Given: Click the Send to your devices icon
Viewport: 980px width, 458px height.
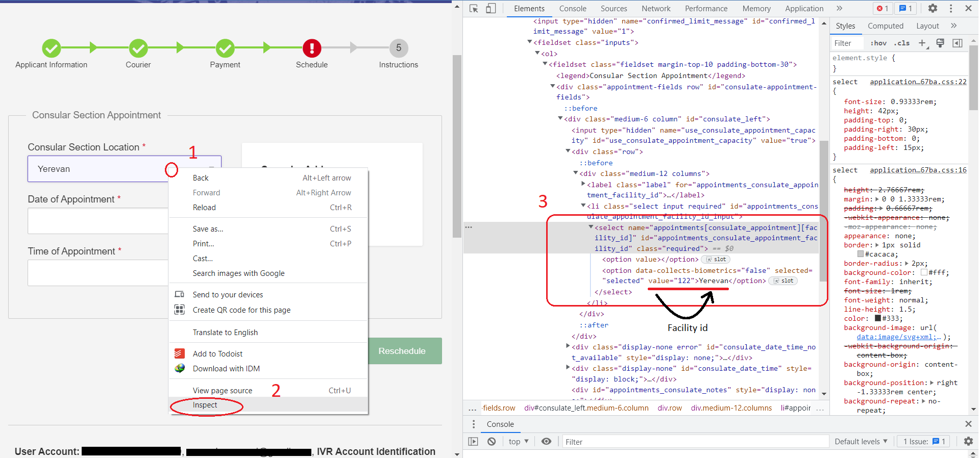Looking at the screenshot, I should [180, 294].
